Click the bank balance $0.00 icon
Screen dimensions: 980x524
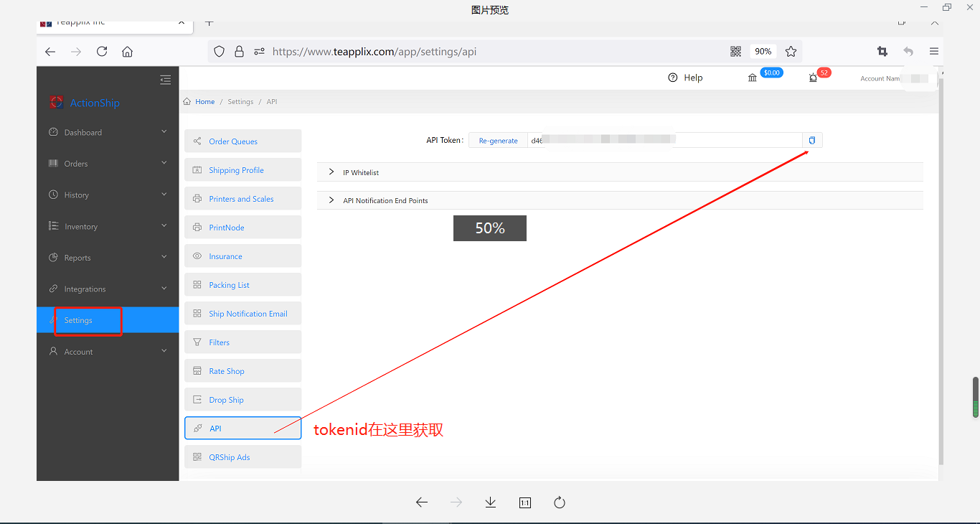tap(753, 78)
